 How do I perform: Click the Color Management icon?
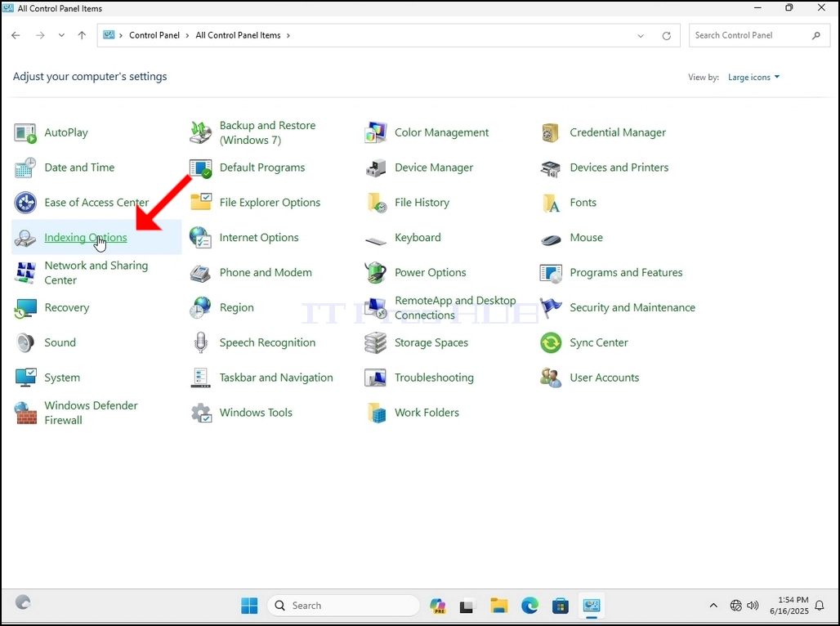click(x=376, y=133)
